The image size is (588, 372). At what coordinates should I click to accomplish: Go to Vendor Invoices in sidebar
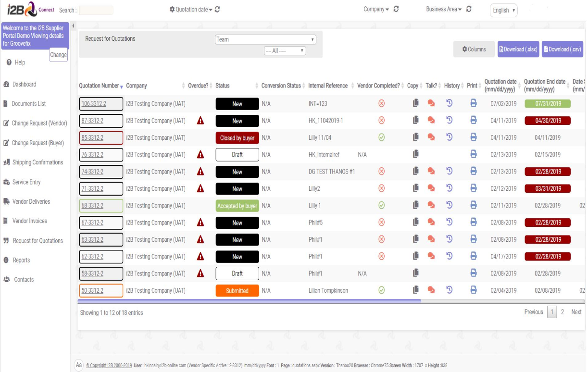click(30, 221)
